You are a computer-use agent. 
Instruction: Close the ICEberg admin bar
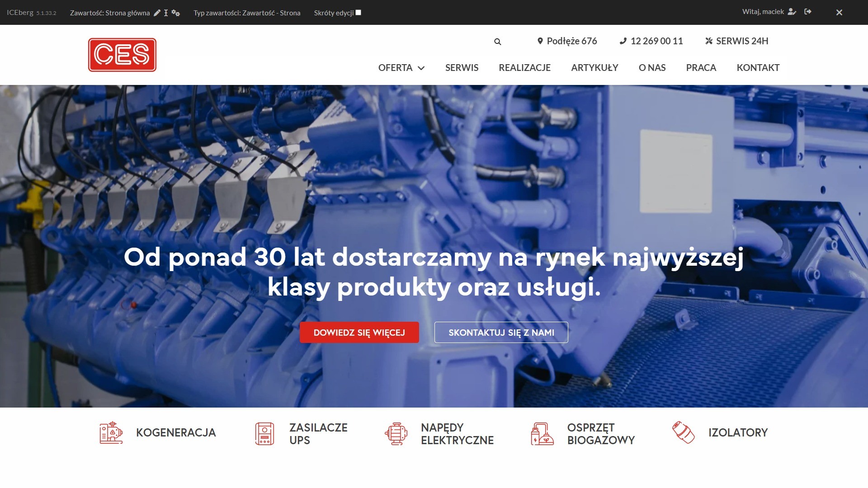(839, 13)
